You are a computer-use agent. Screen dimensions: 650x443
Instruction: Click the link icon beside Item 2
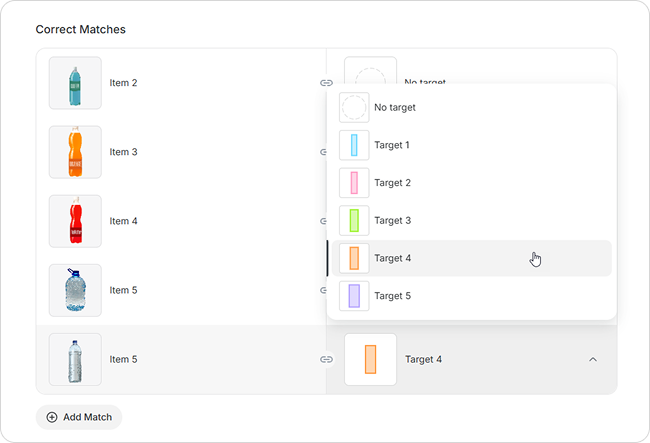tap(326, 82)
